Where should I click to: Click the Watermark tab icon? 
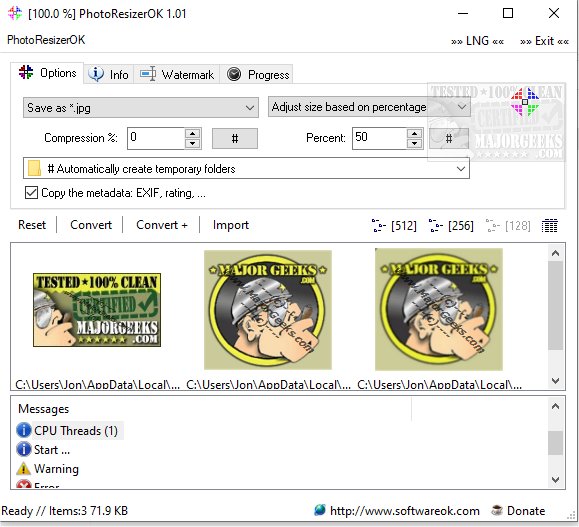[148, 74]
